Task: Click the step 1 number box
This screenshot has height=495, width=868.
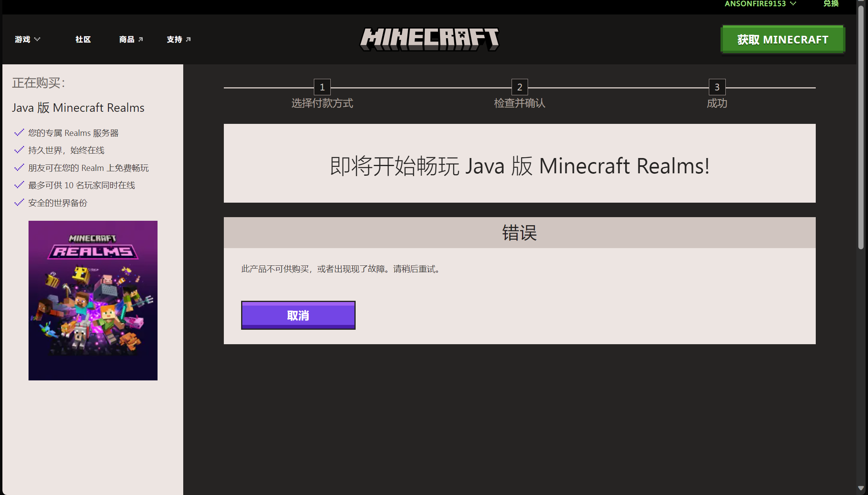Action: (322, 87)
